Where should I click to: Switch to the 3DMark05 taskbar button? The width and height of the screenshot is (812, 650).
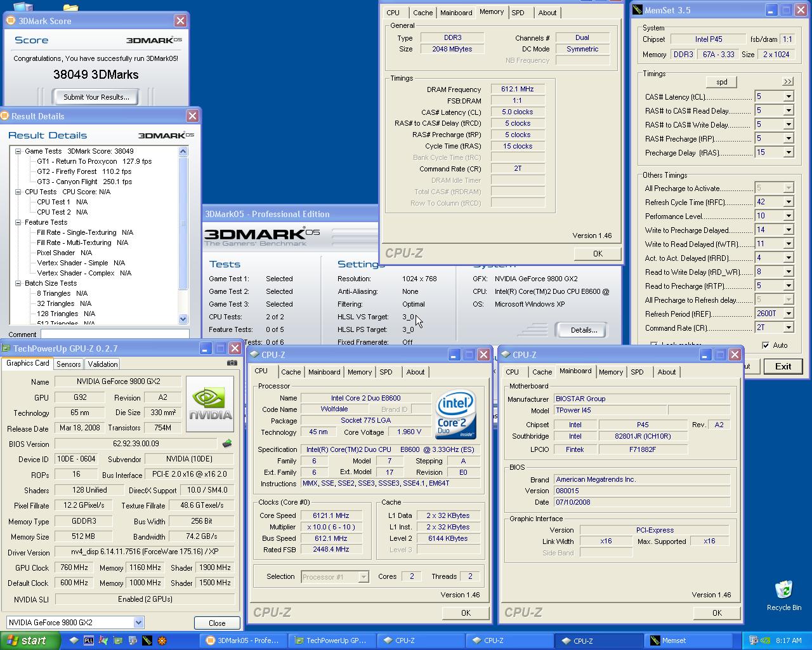point(243,640)
